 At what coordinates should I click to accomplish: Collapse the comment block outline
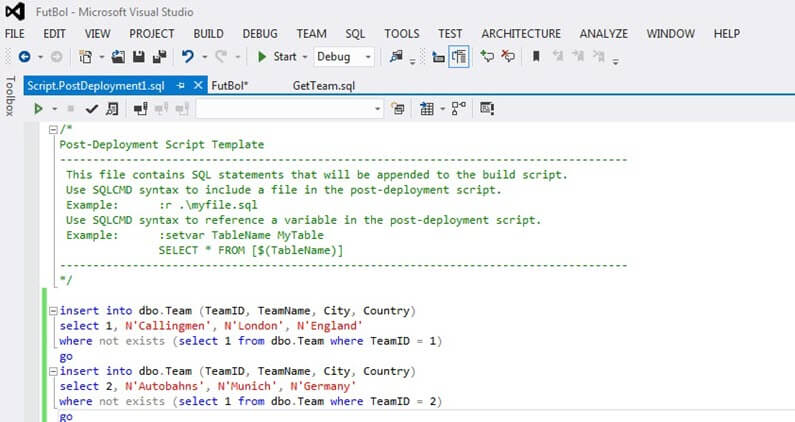(x=53, y=130)
